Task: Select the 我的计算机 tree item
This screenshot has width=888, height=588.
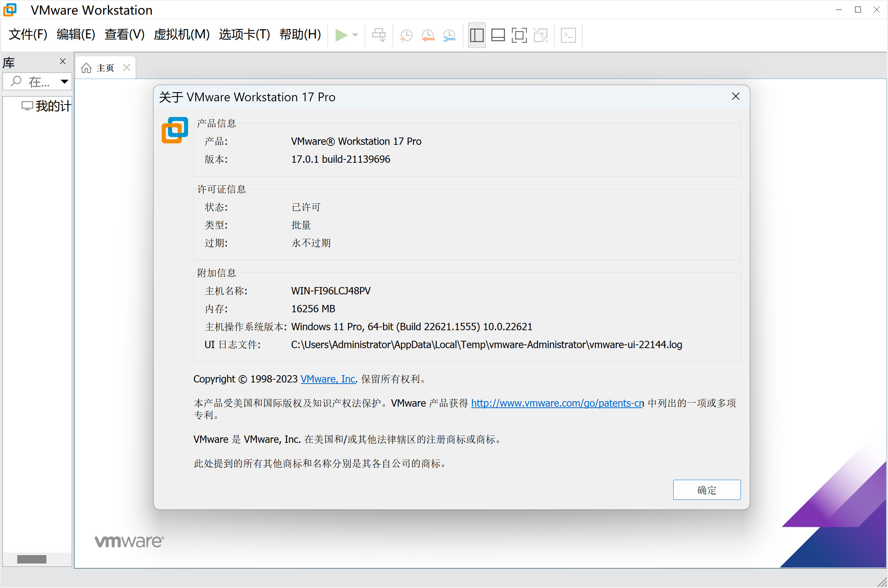Action: (x=46, y=106)
